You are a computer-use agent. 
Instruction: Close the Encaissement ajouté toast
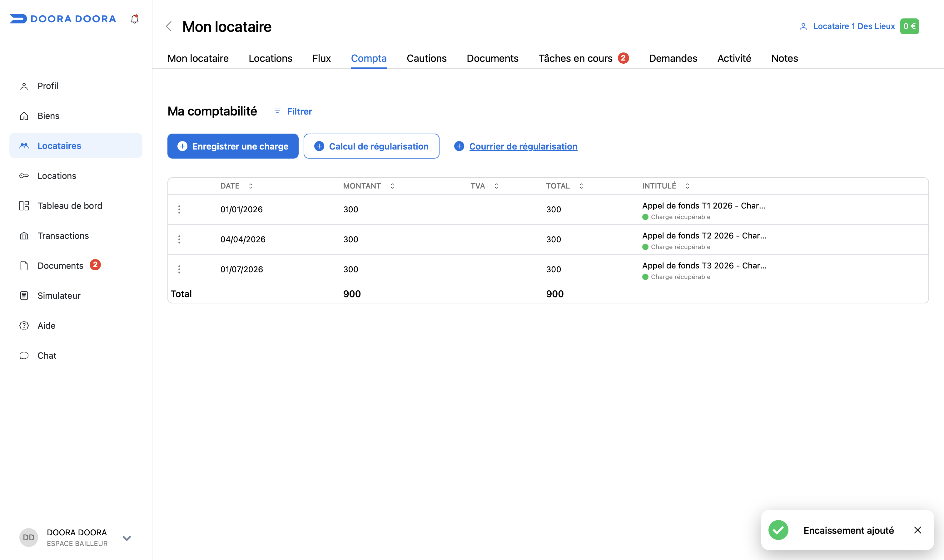(x=917, y=530)
